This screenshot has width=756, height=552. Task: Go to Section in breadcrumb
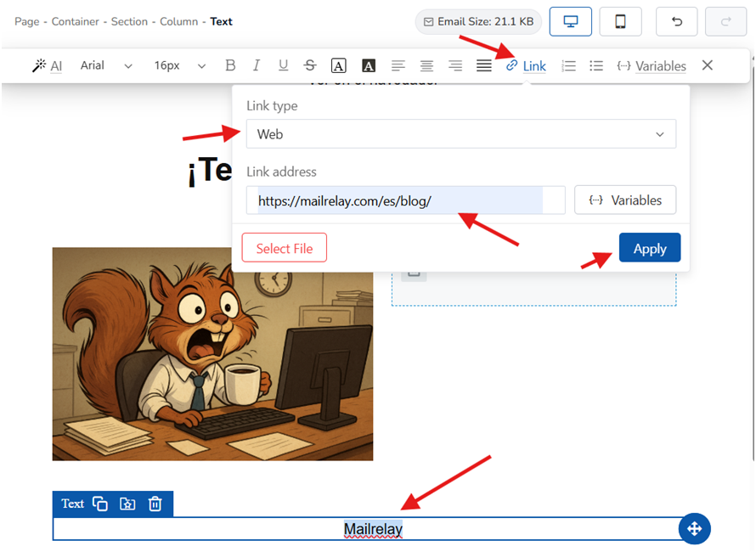point(129,22)
